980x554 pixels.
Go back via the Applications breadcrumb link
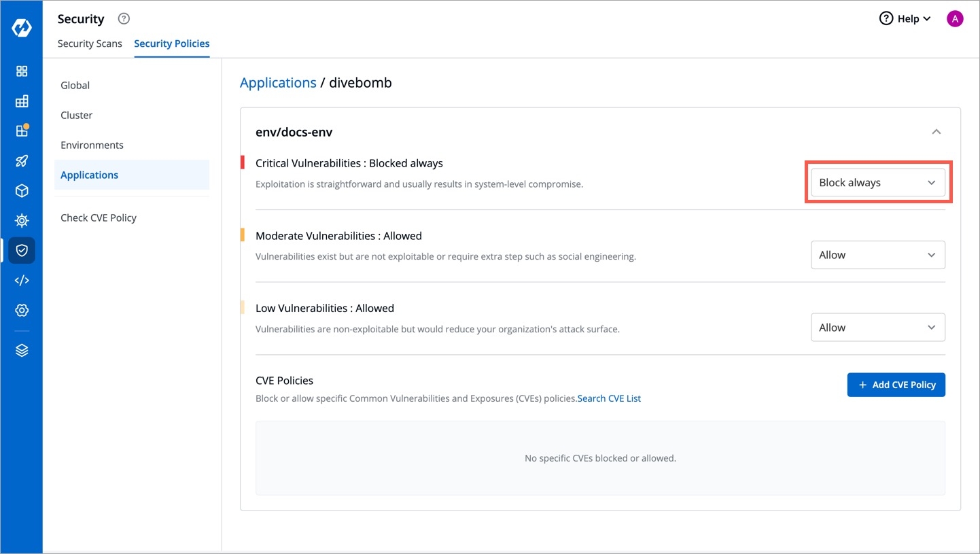[278, 82]
